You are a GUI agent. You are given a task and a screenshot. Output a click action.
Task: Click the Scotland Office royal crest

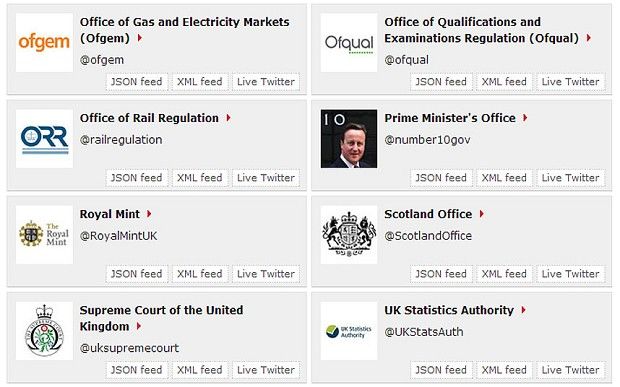point(349,234)
